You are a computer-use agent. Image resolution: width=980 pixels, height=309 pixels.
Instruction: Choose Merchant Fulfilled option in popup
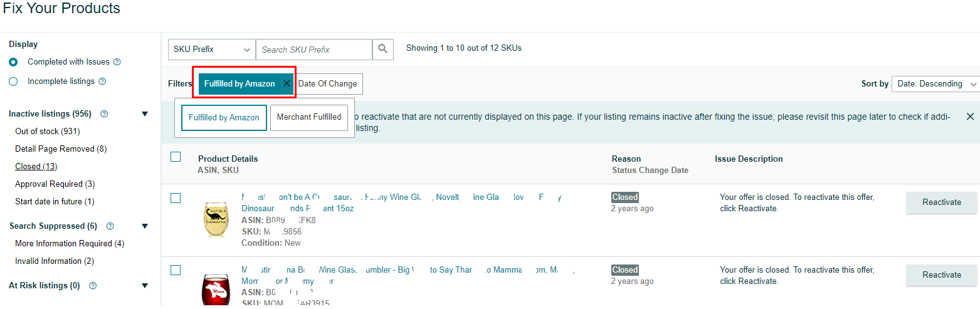pyautogui.click(x=309, y=117)
